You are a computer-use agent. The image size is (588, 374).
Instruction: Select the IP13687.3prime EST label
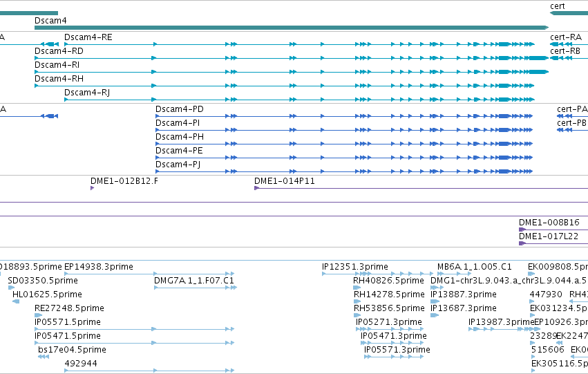[x=464, y=308]
